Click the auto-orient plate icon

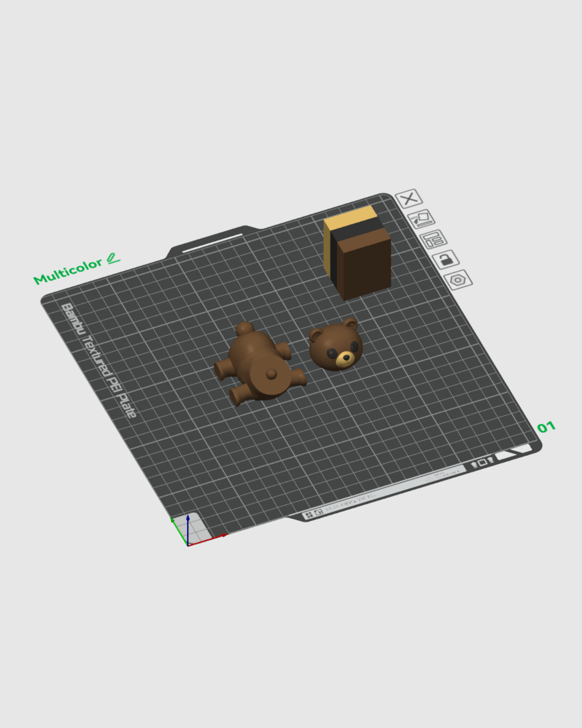tap(421, 219)
